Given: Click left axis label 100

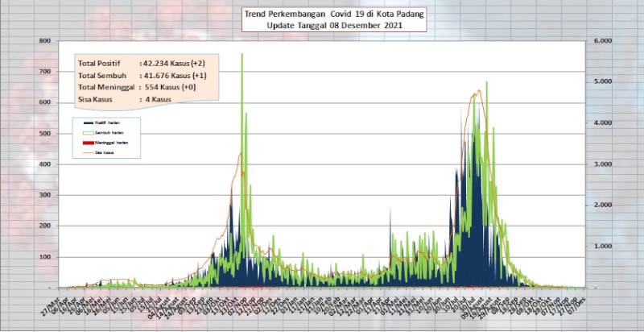Looking at the screenshot, I should [45, 257].
